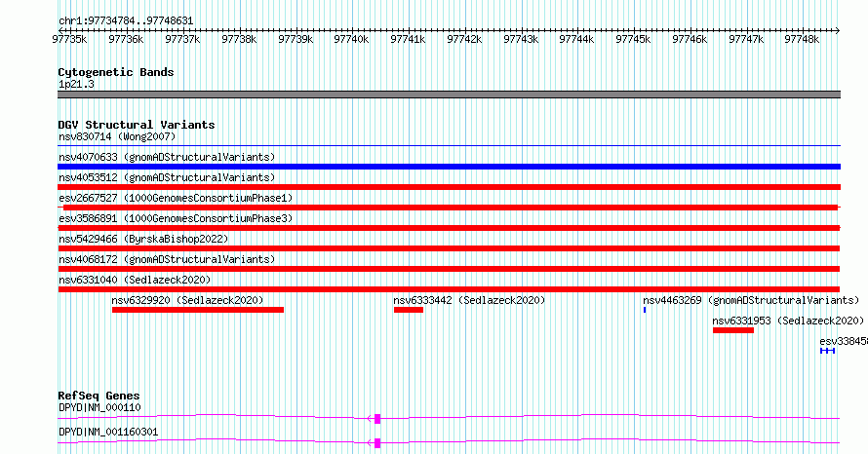This screenshot has width=868, height=454.
Task: Open the RefSeq Genes track title
Action: (99, 396)
